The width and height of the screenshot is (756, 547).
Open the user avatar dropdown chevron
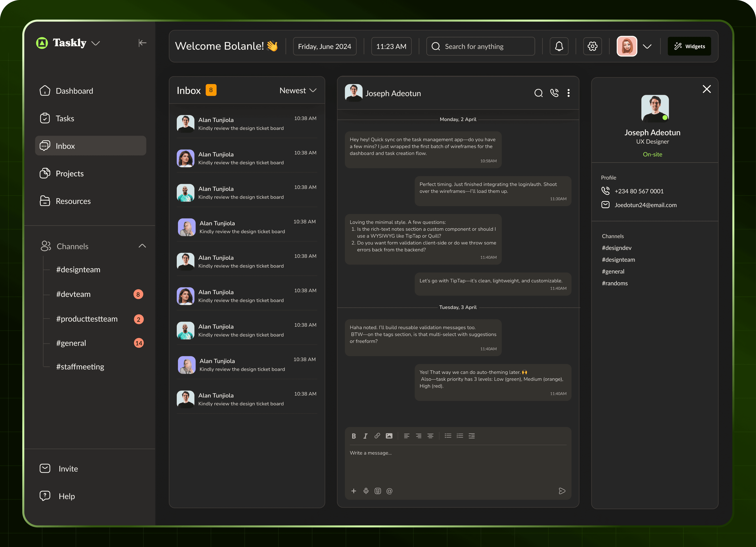(x=647, y=46)
